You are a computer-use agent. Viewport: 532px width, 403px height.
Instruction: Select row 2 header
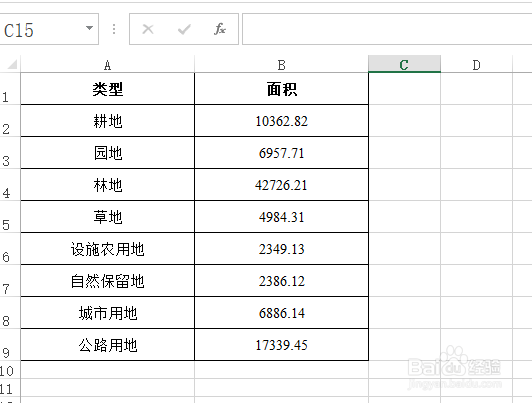(x=10, y=121)
